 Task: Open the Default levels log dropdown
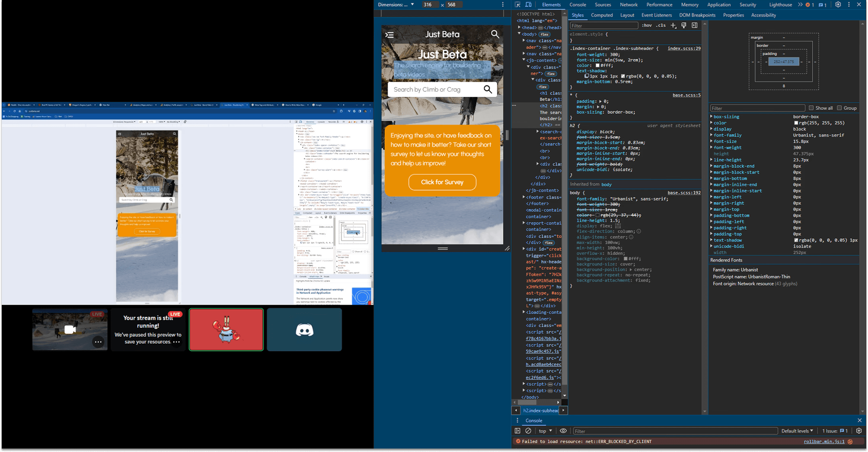(797, 431)
